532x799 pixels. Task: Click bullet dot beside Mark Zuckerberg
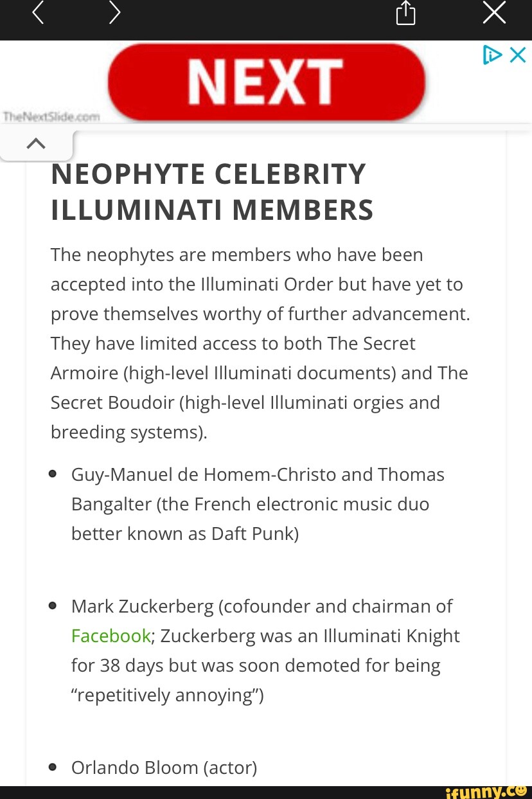pos(54,606)
